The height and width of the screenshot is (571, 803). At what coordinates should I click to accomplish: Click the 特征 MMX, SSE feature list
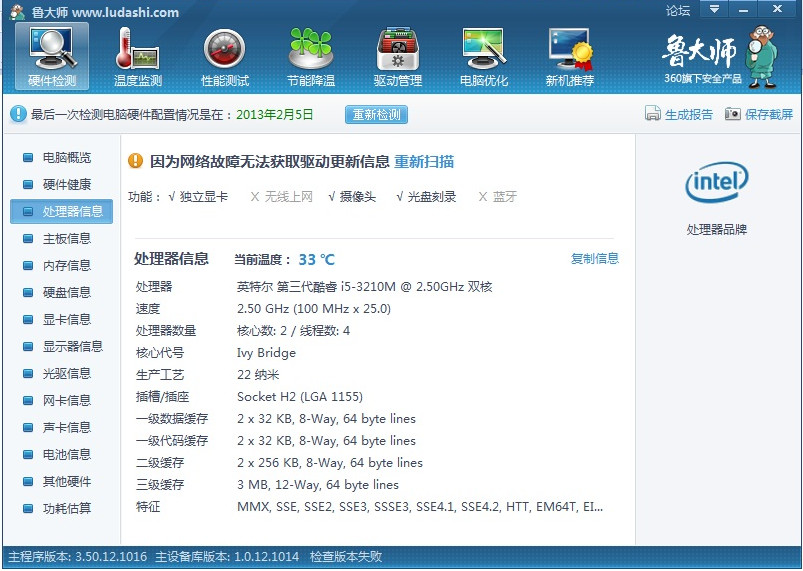420,507
